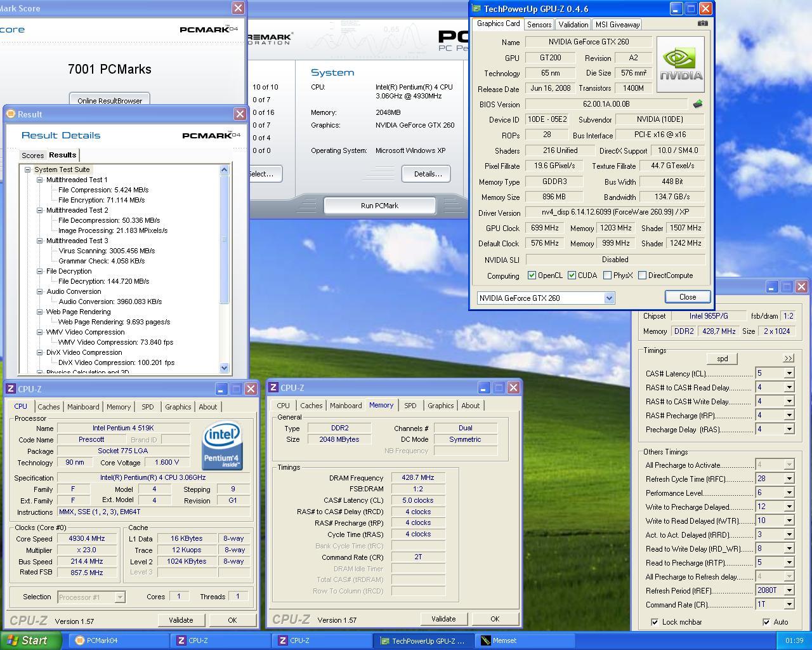Open the Refresh Cycle Time (tRFC) dropdown
The image size is (812, 650).
[x=789, y=479]
